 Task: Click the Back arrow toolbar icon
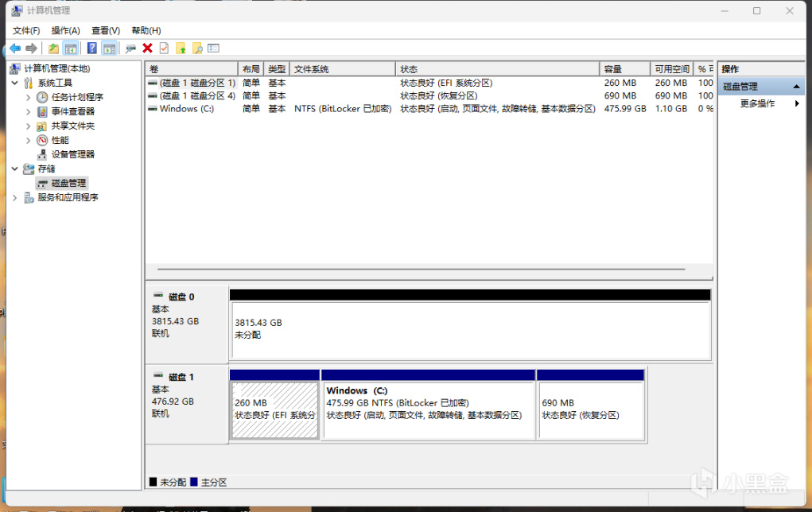tap(15, 48)
